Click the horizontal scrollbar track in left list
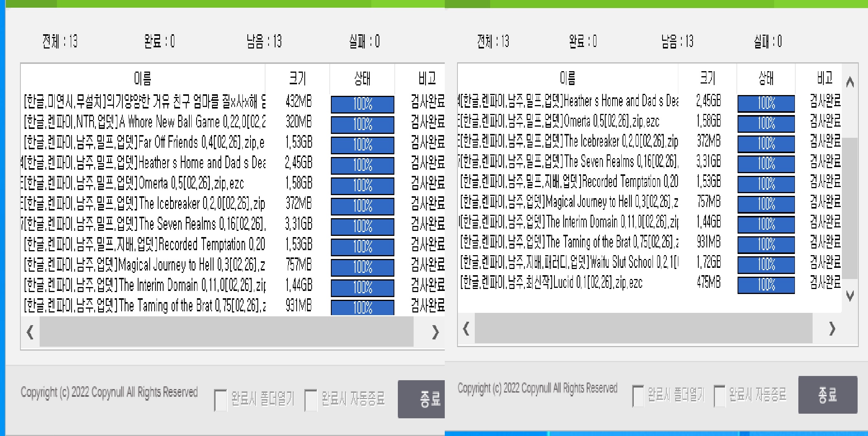The image size is (868, 436). pos(226,331)
